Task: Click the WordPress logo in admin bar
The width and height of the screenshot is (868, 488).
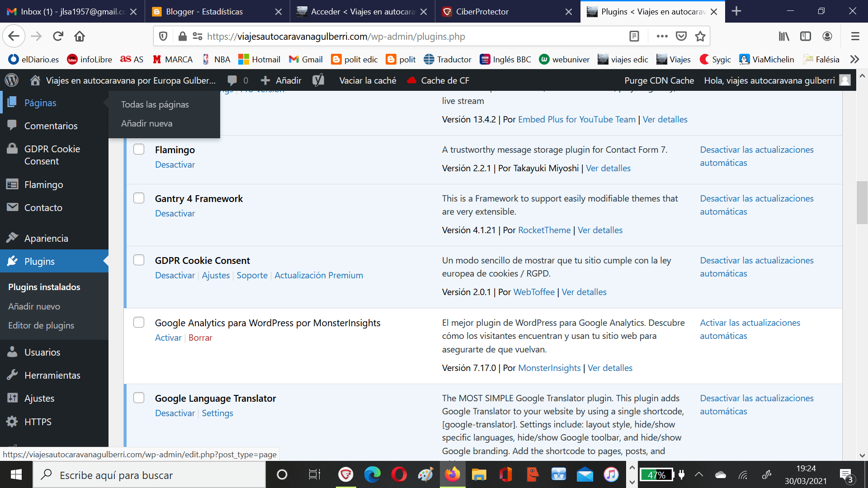Action: pyautogui.click(x=12, y=80)
